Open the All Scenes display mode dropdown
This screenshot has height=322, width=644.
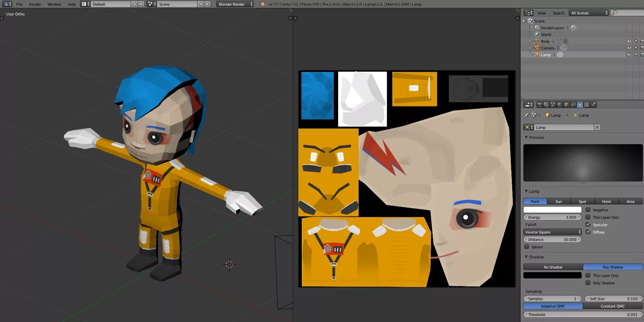[588, 13]
